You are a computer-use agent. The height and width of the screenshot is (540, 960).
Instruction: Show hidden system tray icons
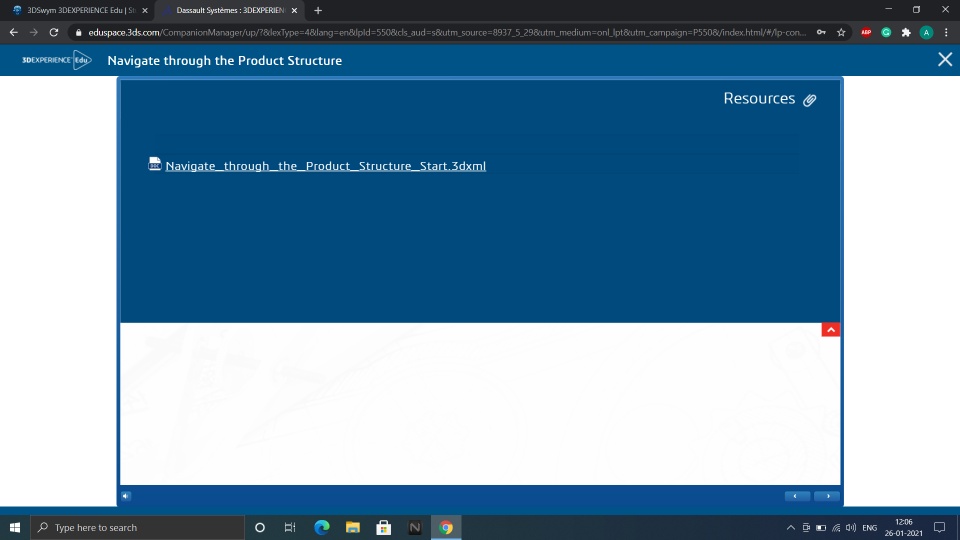pos(790,527)
